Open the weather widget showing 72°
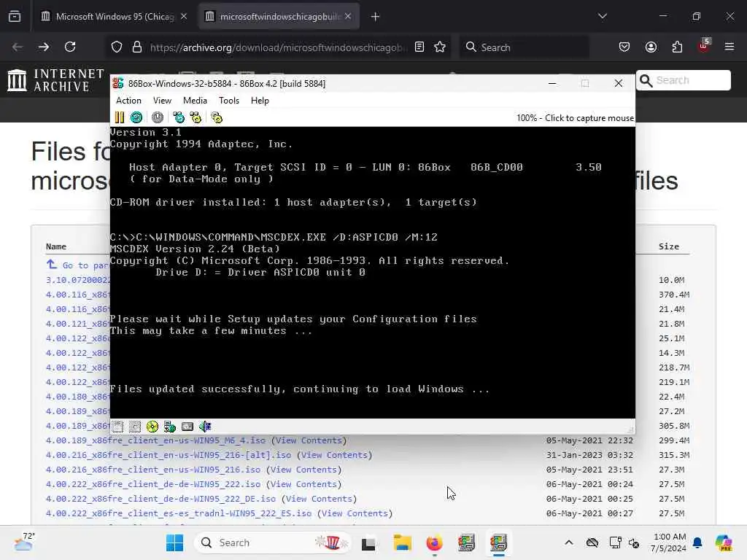Viewport: 747px width, 560px height. tap(23, 542)
